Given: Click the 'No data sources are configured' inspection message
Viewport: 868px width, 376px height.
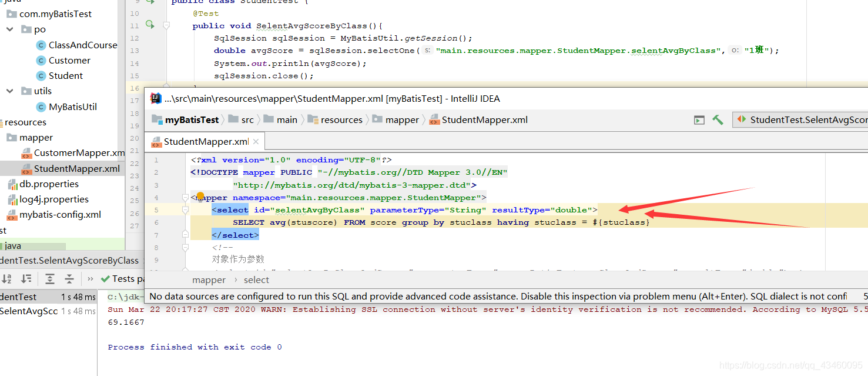Looking at the screenshot, I should [x=498, y=296].
